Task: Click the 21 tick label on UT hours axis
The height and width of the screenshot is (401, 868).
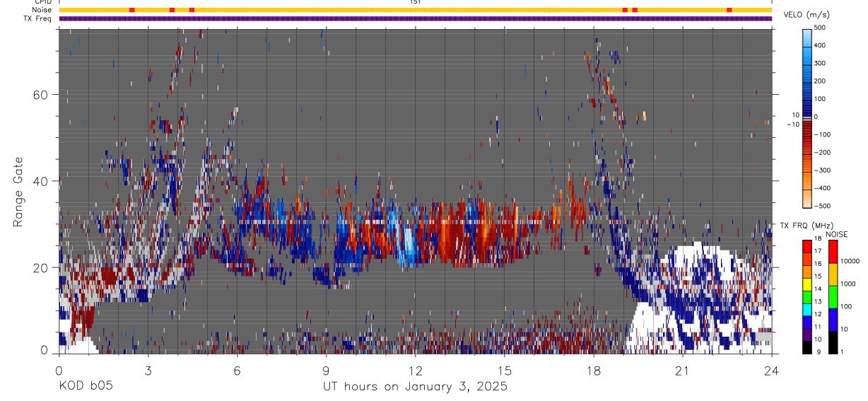Action: 683,370
